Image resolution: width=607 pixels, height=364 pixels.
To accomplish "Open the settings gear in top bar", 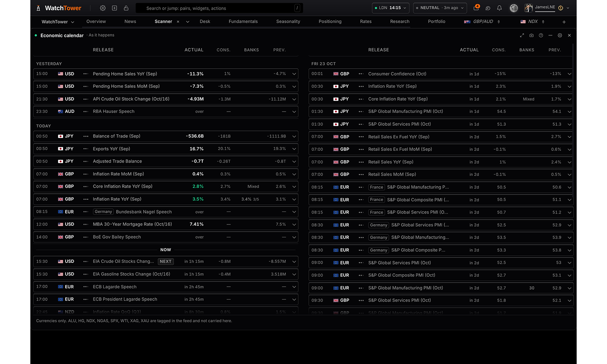I will pyautogui.click(x=103, y=8).
